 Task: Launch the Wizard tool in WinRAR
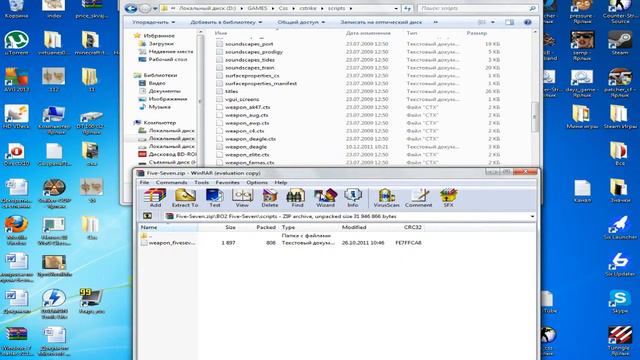(x=325, y=198)
